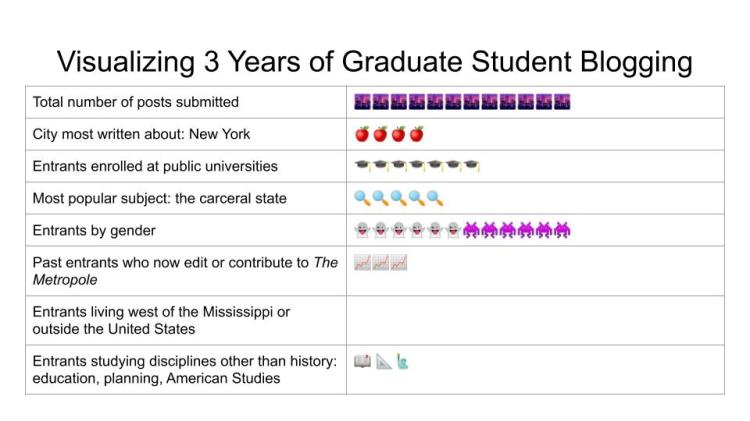Select the first graduation cap emoji
This screenshot has height=421, width=750.
coord(363,166)
